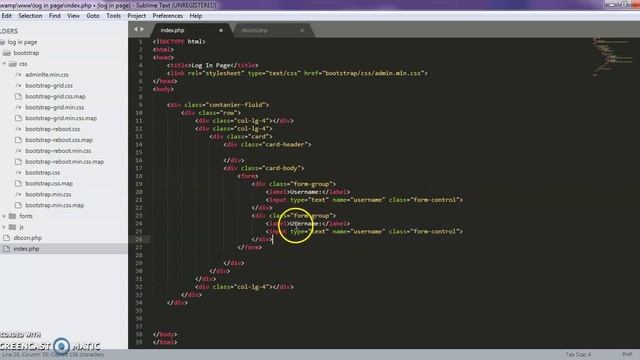Open the Help menu
The width and height of the screenshot is (640, 360).
point(196,16)
